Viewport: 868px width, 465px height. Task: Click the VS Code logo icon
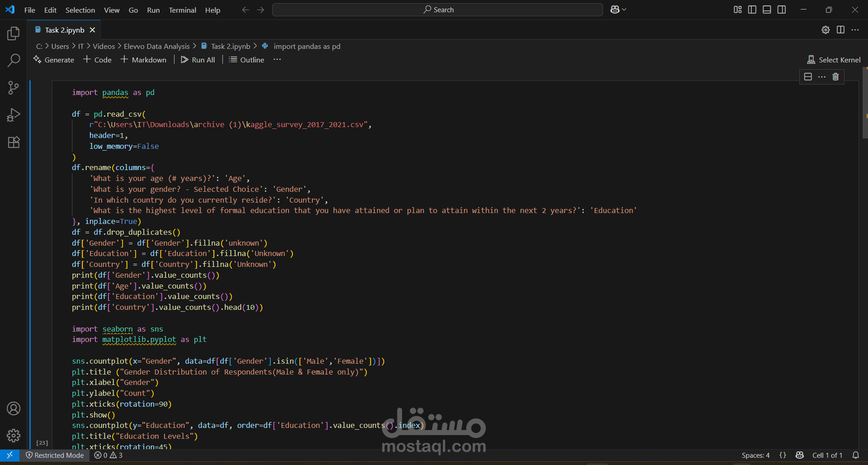point(10,9)
